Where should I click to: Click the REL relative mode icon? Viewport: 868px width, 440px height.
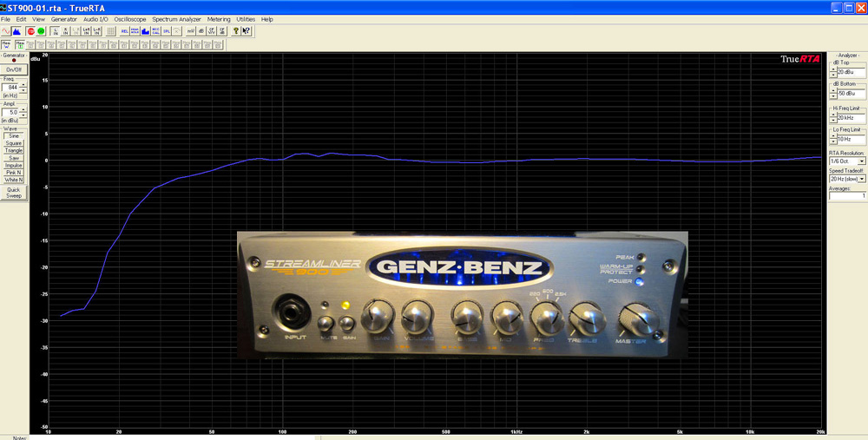[125, 31]
